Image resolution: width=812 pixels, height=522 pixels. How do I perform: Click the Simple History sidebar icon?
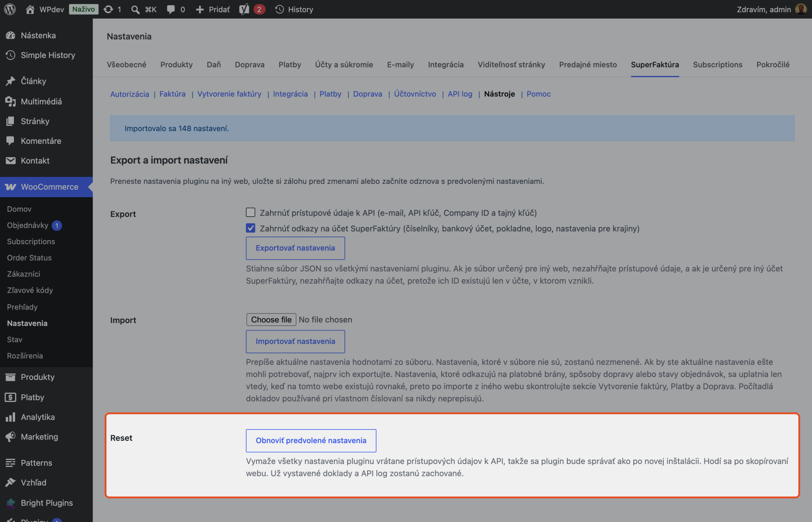click(10, 55)
